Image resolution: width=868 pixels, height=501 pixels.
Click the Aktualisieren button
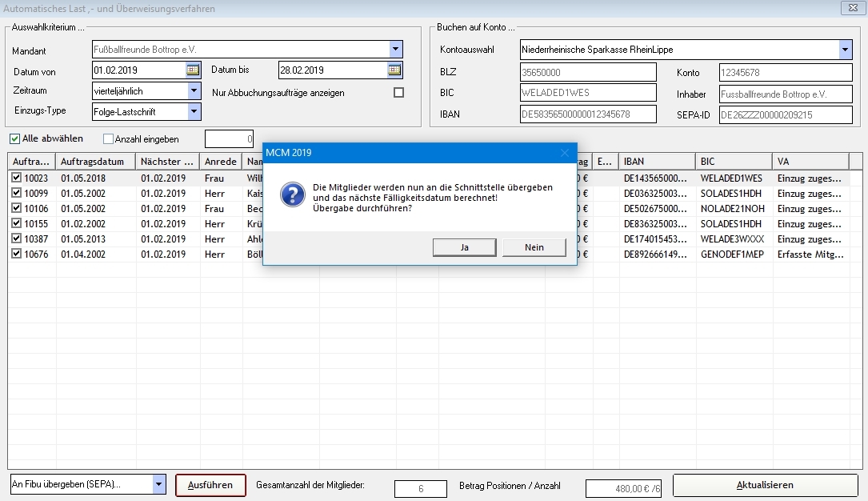765,485
